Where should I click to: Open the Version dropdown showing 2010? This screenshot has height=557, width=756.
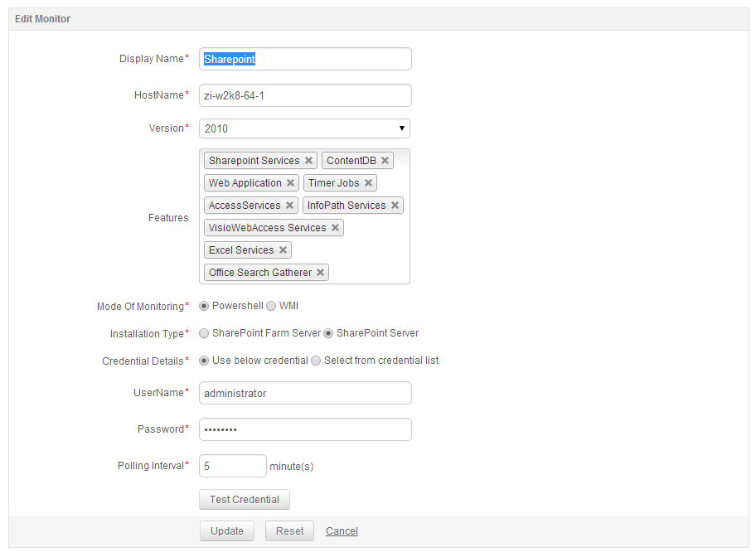pos(305,128)
